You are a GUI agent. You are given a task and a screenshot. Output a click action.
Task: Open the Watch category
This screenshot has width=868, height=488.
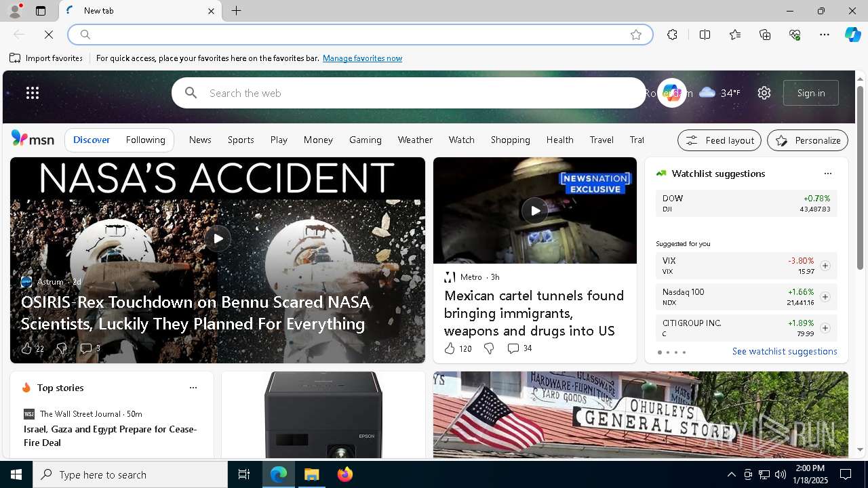point(462,140)
